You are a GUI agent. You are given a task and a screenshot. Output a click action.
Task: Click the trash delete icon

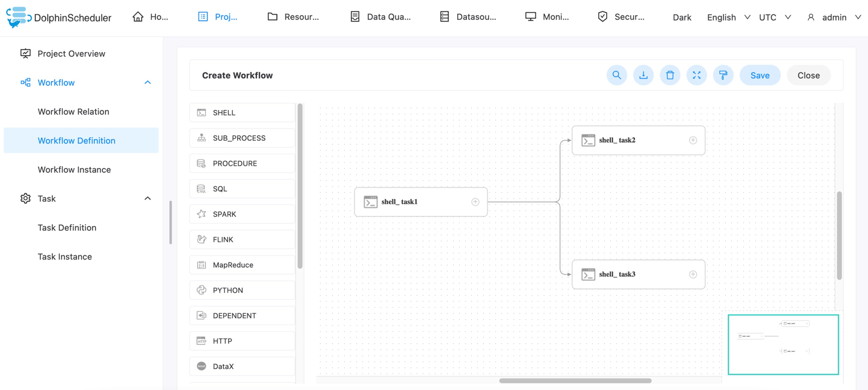(x=670, y=75)
